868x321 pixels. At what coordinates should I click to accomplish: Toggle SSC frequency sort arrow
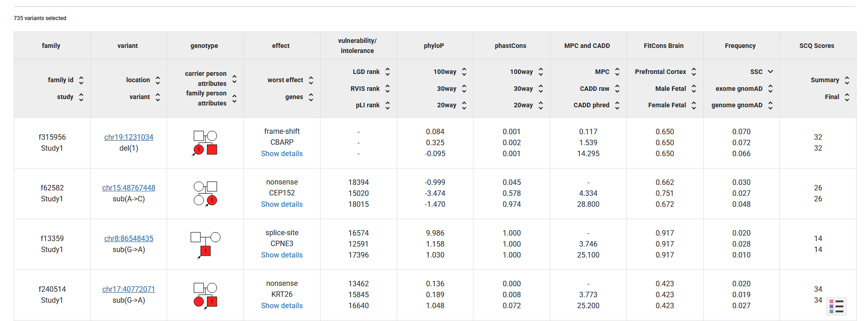[x=771, y=72]
